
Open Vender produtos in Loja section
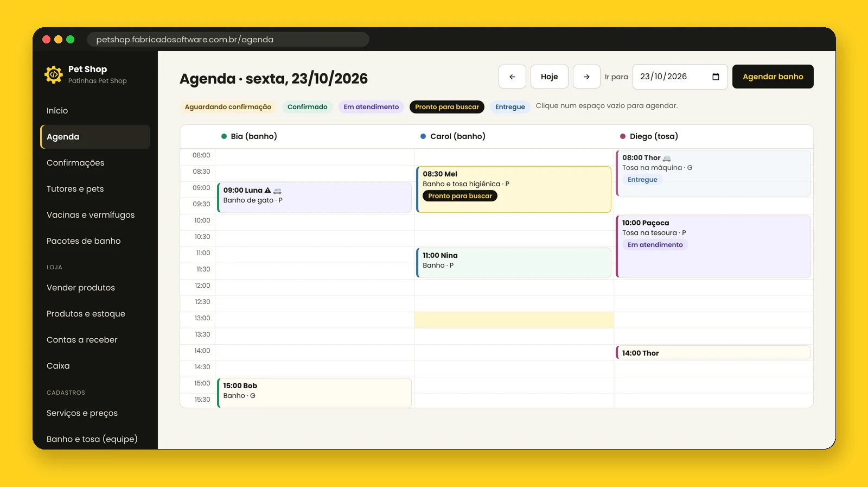coord(95,288)
